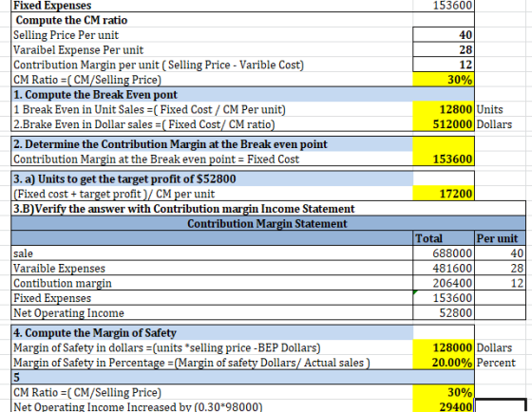The image size is (532, 412).
Task: Click the first yellow CM Ratio 30% cell
Action: [x=444, y=80]
